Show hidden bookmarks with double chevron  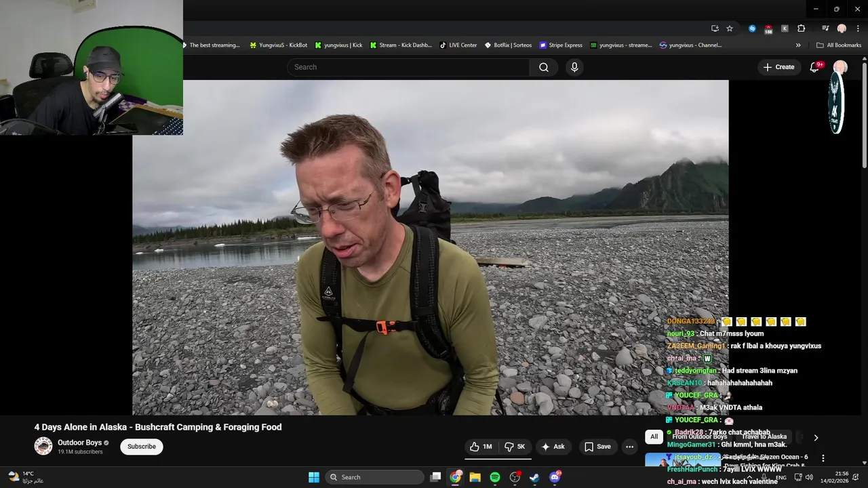pyautogui.click(x=798, y=45)
